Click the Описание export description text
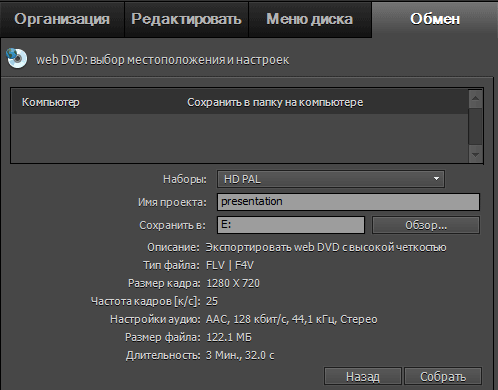Image resolution: width=498 pixels, height=390 pixels. tap(326, 247)
